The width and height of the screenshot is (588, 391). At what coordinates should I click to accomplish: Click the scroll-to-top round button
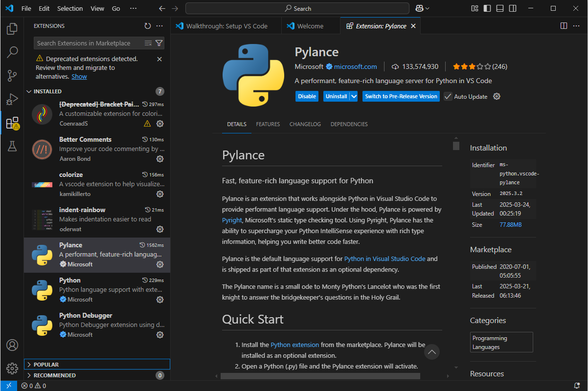coord(431,352)
